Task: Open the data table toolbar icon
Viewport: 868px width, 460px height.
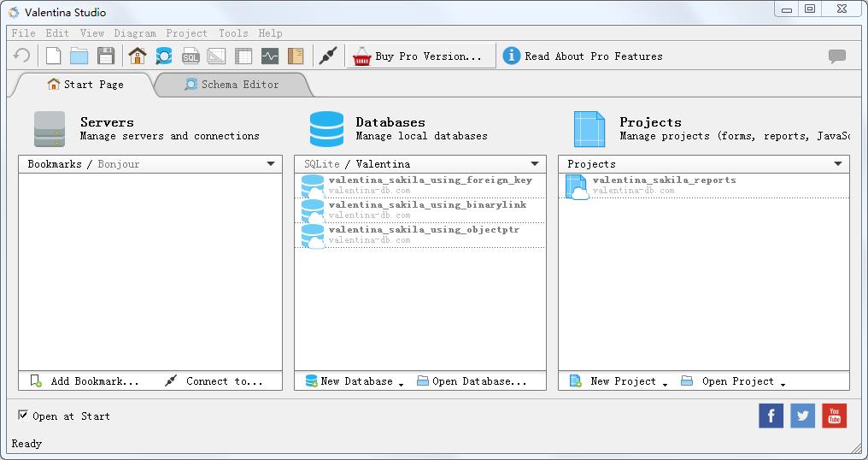Action: click(x=243, y=56)
